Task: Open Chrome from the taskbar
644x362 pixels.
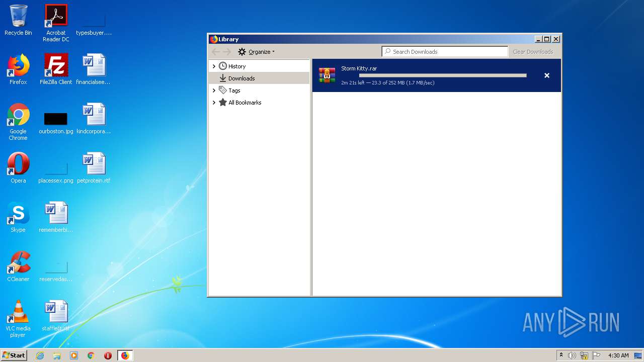Action: coord(91,355)
